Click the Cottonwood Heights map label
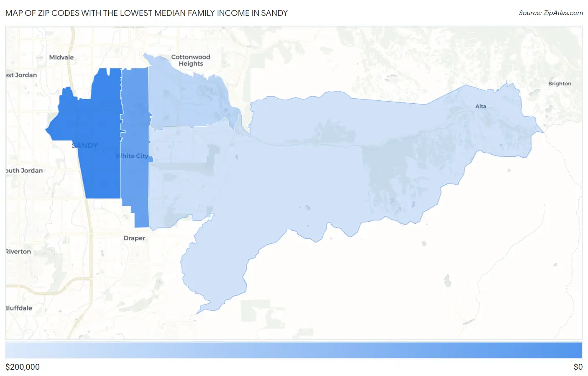Screen dimensions: 588x376 (x=191, y=60)
